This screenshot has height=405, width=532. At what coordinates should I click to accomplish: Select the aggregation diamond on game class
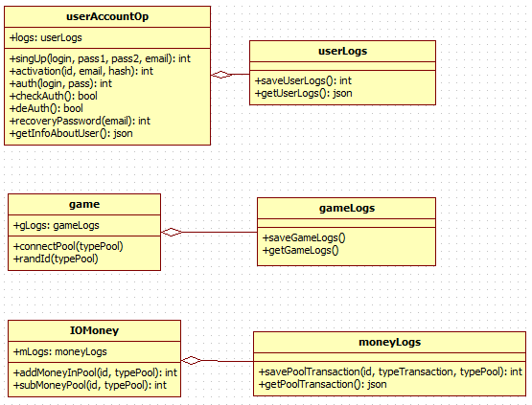point(172,232)
